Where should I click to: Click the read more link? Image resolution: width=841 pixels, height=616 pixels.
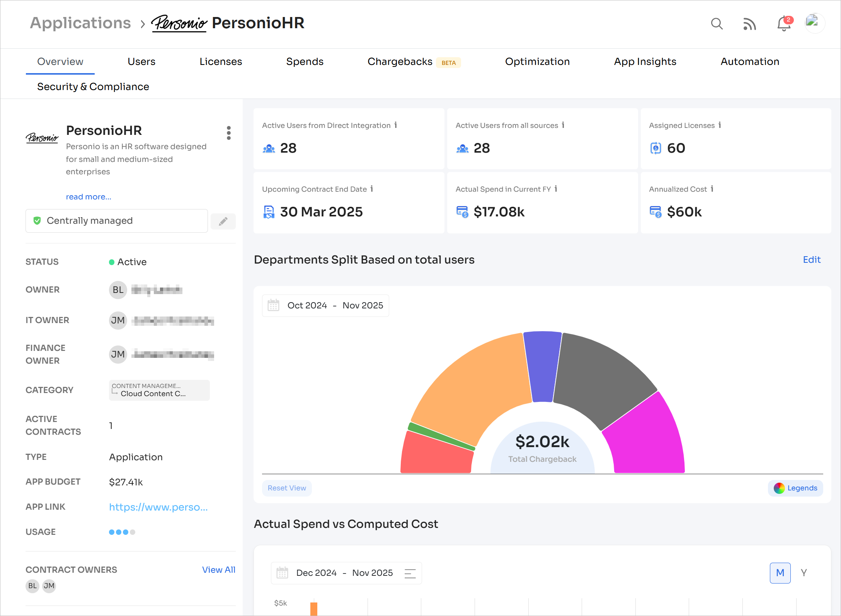coord(89,197)
